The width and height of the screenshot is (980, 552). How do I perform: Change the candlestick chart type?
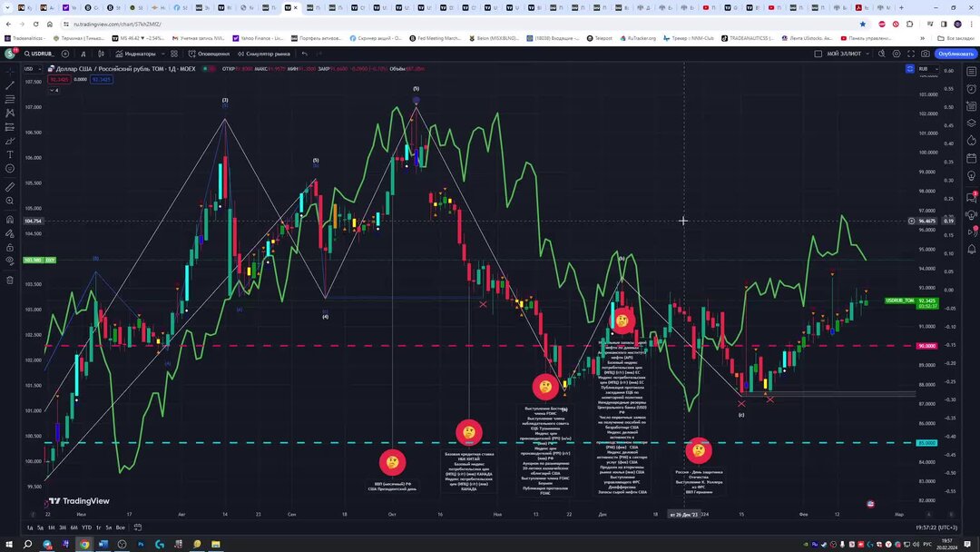[x=101, y=54]
